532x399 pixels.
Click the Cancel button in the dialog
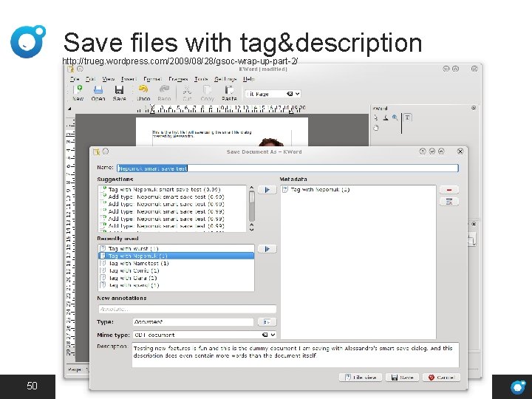click(441, 378)
